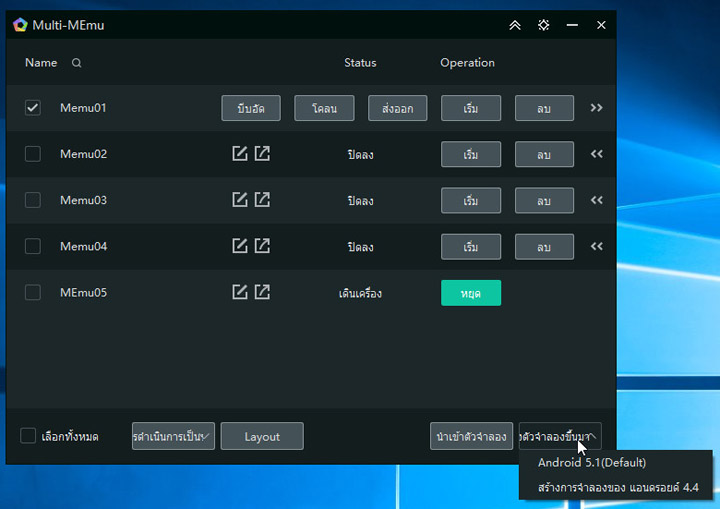Click the Operation column header
The height and width of the screenshot is (509, 720).
pyautogui.click(x=467, y=63)
